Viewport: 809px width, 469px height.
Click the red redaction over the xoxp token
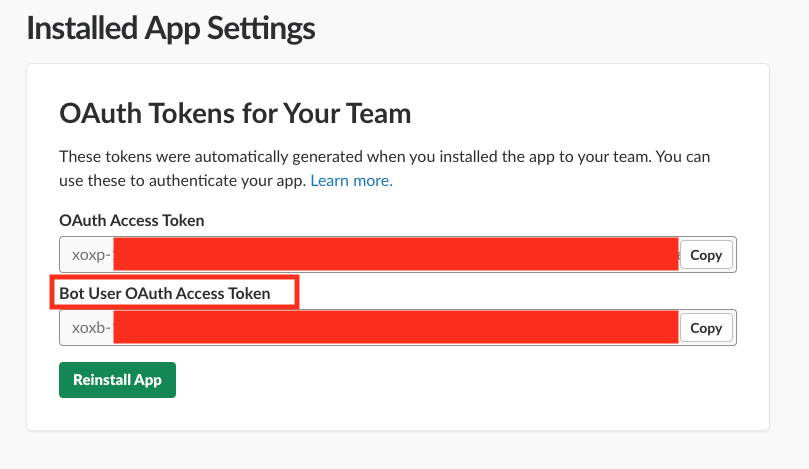click(x=395, y=254)
